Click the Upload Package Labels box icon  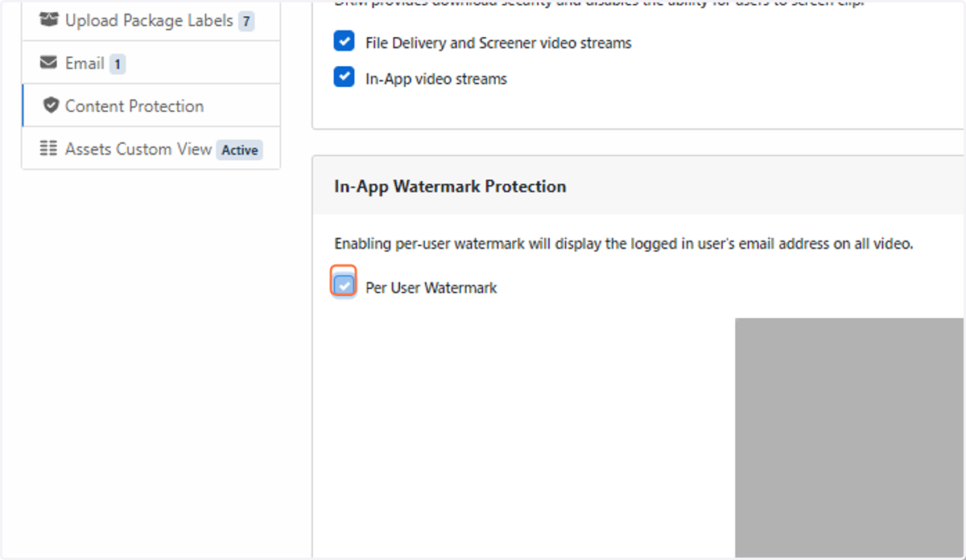click(49, 20)
